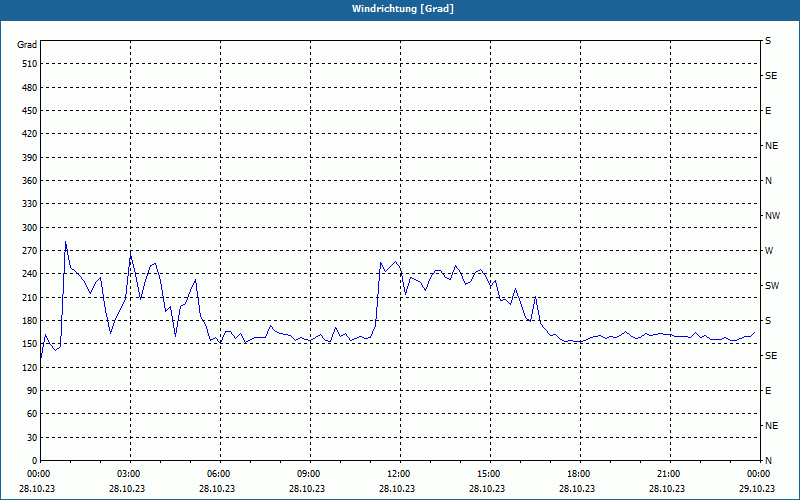800x500 pixels.
Task: Click the 90 degree axis label
Action: [x=32, y=390]
